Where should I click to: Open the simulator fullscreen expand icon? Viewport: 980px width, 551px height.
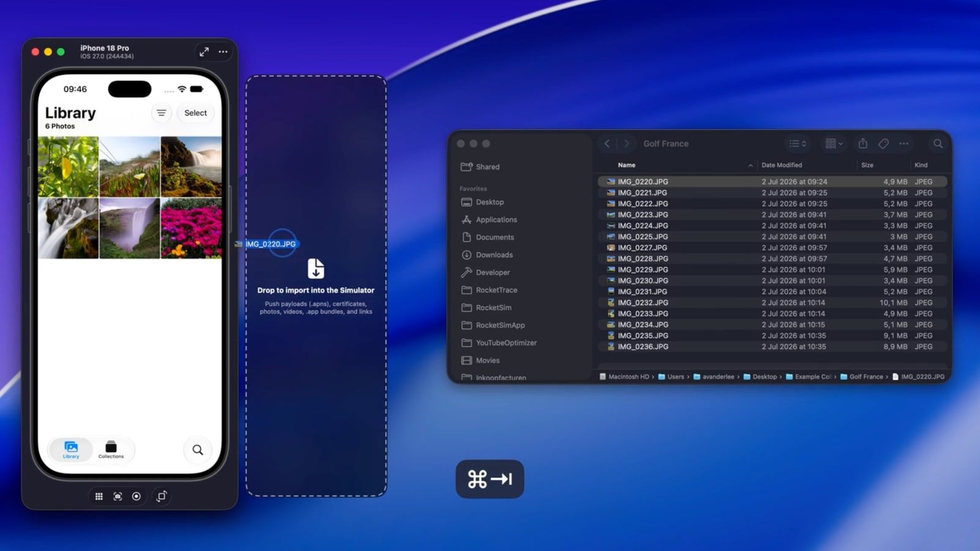(204, 52)
